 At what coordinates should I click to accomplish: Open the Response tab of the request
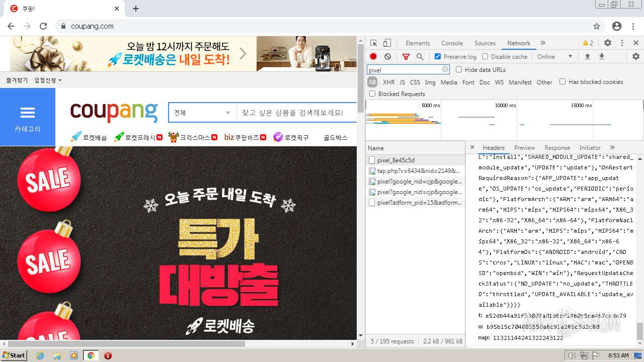click(x=557, y=147)
